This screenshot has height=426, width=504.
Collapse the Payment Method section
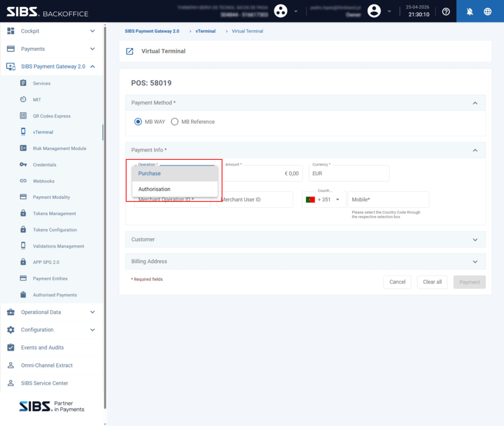475,103
